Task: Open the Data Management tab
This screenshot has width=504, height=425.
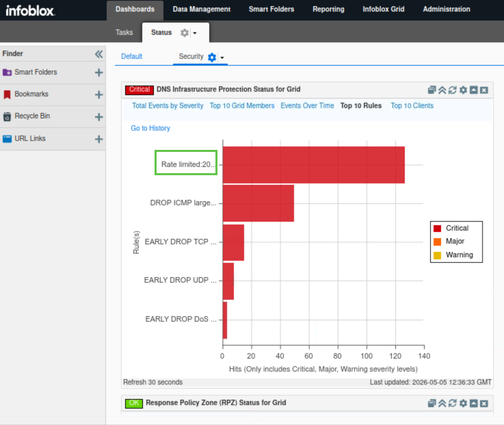Action: pyautogui.click(x=202, y=10)
